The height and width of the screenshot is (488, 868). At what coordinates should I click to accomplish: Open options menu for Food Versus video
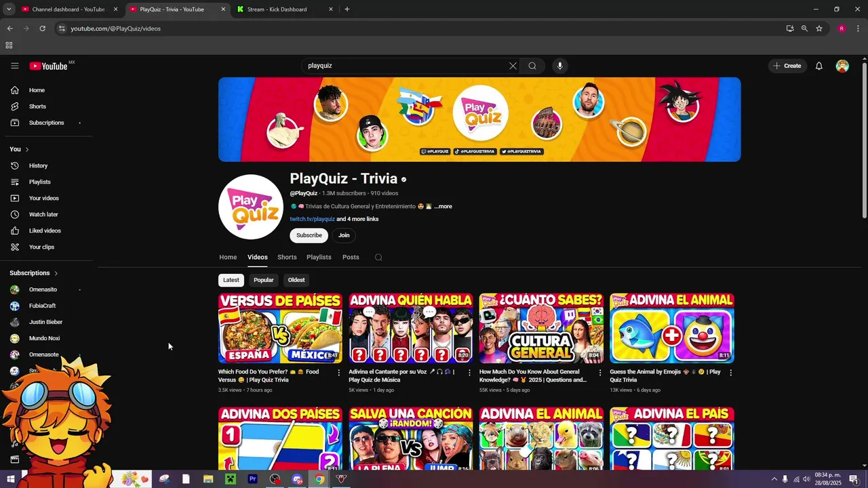(339, 373)
